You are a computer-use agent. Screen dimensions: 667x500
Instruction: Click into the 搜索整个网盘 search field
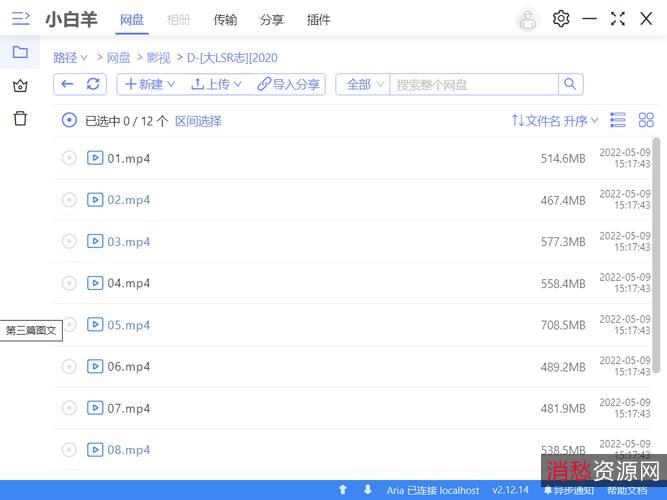(x=473, y=84)
